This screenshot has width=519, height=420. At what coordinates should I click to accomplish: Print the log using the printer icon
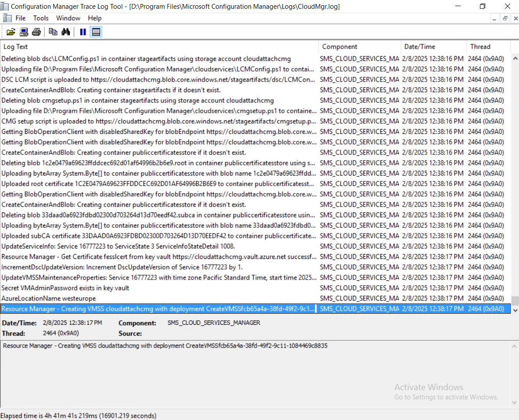[36, 32]
